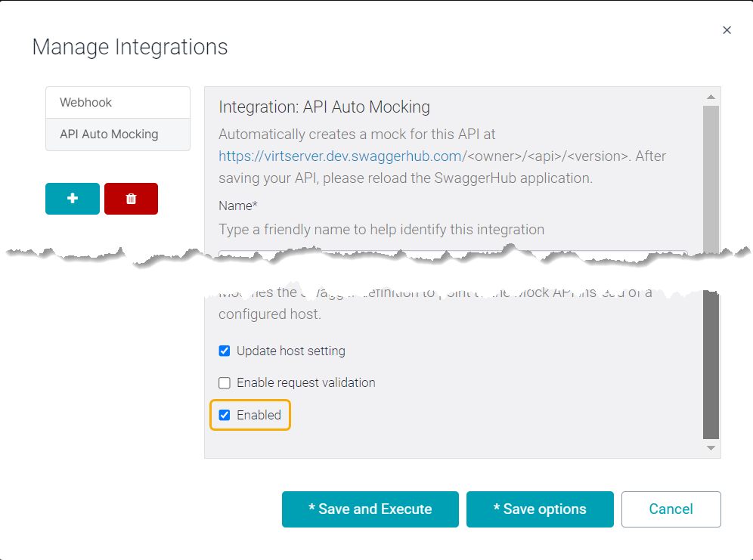This screenshot has height=560, width=753.
Task: Uncheck the Update host setting checkbox
Action: coord(224,351)
